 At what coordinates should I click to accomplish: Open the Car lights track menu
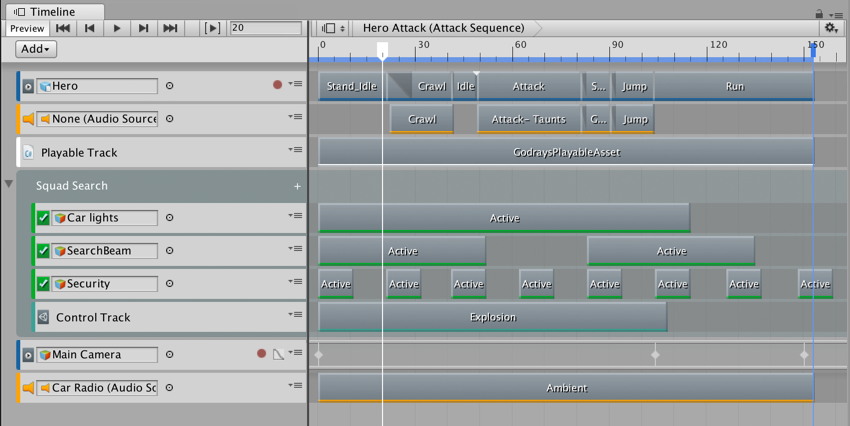pos(295,216)
